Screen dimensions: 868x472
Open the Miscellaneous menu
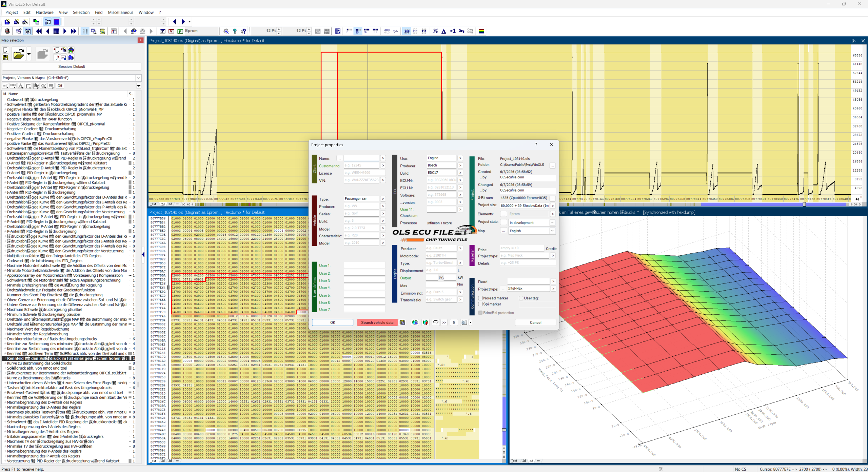(x=120, y=13)
